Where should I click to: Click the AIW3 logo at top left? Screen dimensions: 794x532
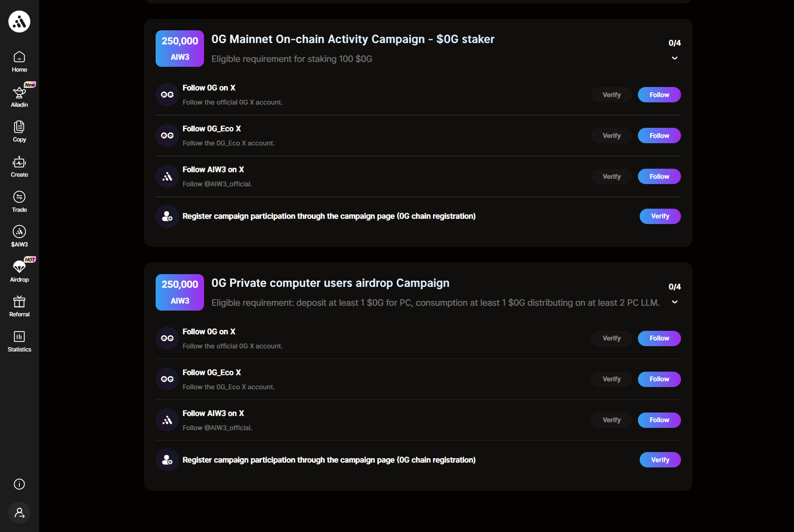click(19, 21)
